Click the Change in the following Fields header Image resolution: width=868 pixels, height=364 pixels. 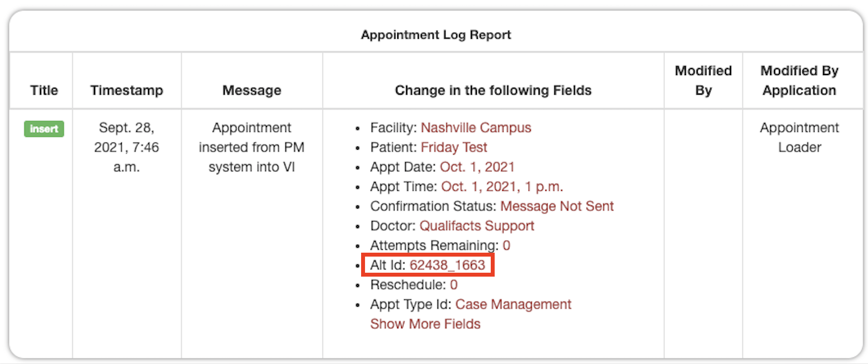pos(493,90)
